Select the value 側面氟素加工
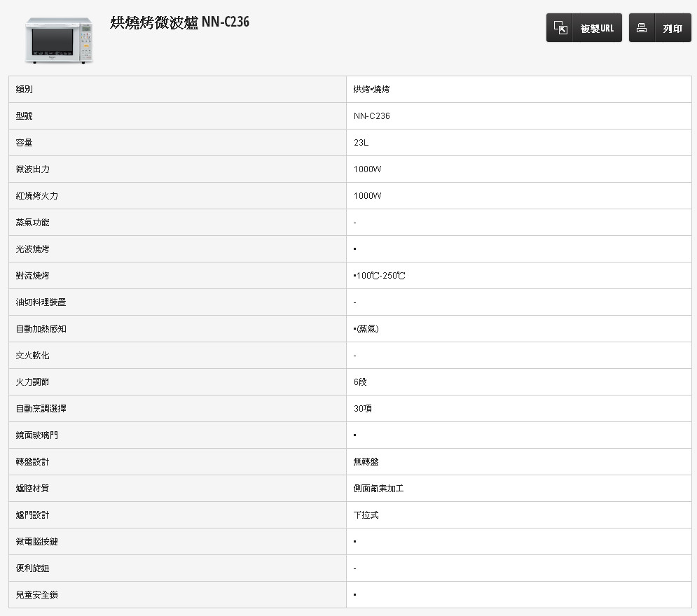The height and width of the screenshot is (616, 697). point(378,489)
